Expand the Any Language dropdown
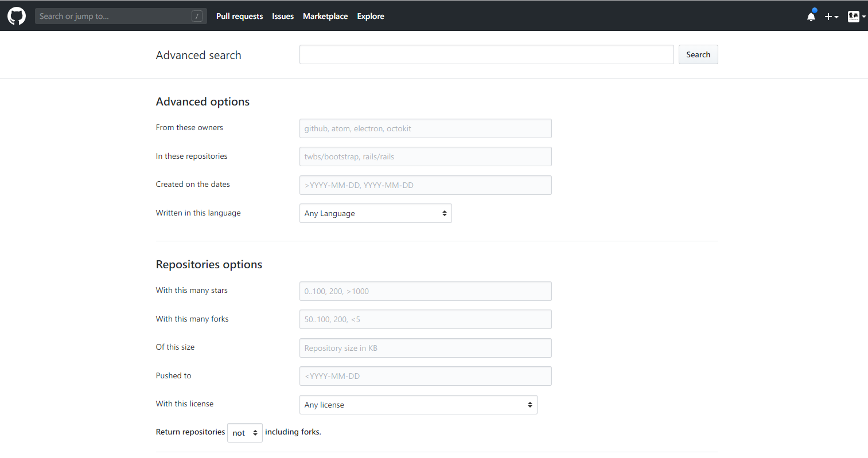Viewport: 868px width, 458px height. coord(376,213)
